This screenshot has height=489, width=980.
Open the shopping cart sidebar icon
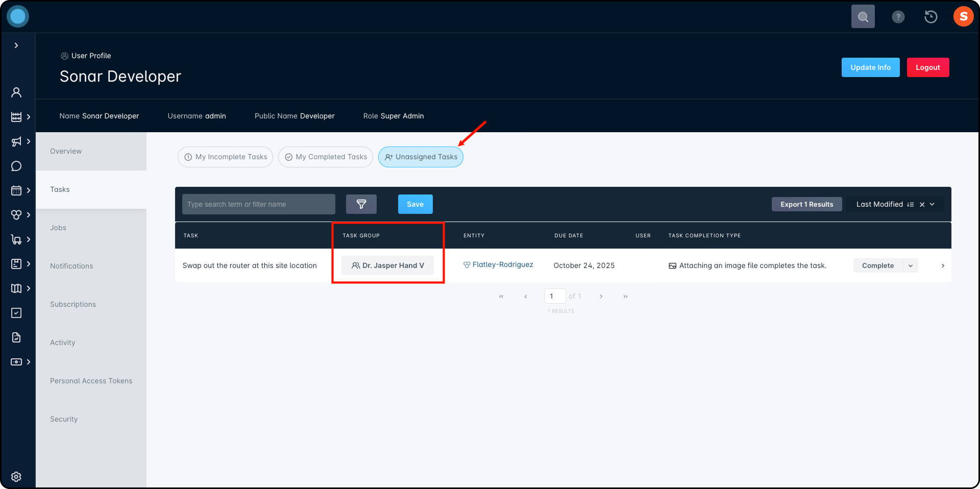[x=16, y=239]
